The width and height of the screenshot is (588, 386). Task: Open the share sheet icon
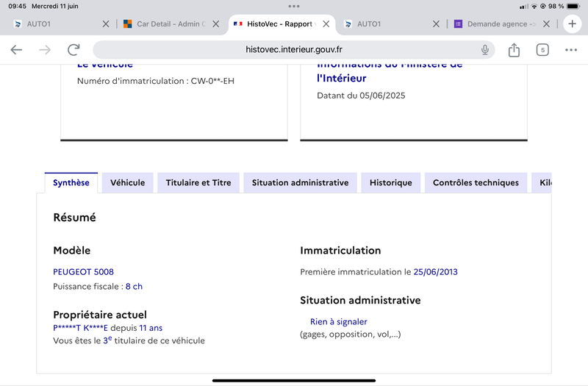pos(514,50)
